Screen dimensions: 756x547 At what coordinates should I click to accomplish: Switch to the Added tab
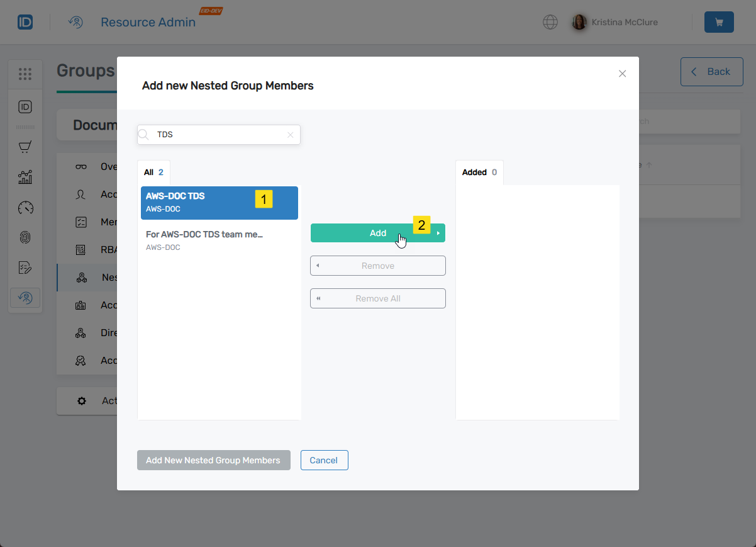[479, 172]
